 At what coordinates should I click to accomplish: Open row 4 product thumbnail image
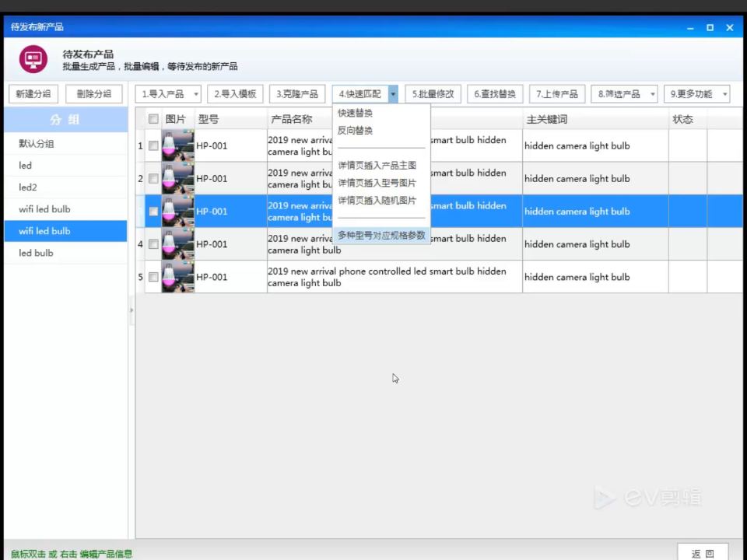tap(177, 243)
